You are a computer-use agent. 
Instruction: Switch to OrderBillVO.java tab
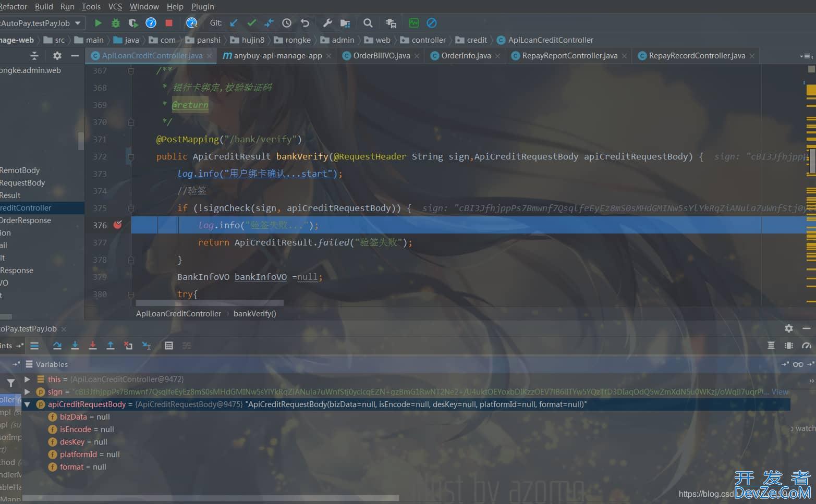pyautogui.click(x=381, y=56)
